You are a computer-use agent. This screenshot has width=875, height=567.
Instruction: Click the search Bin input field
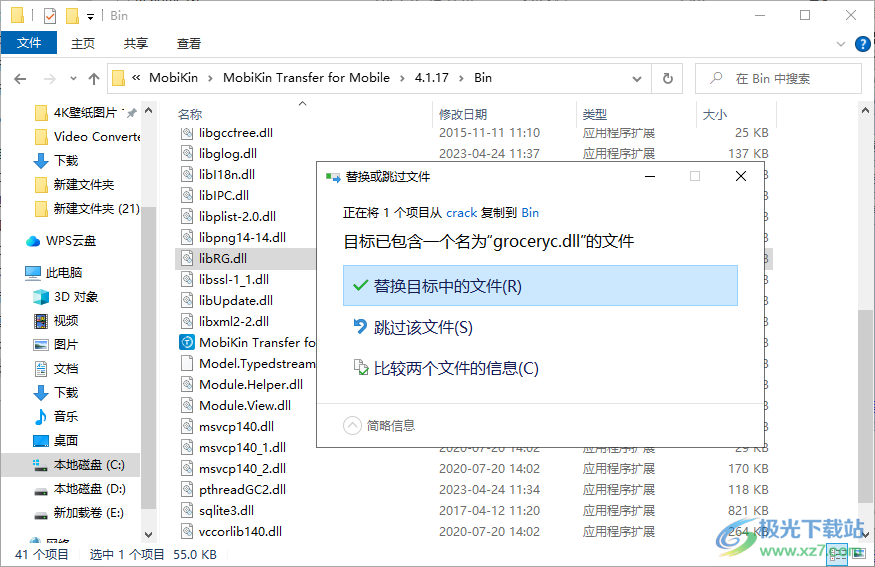778,79
